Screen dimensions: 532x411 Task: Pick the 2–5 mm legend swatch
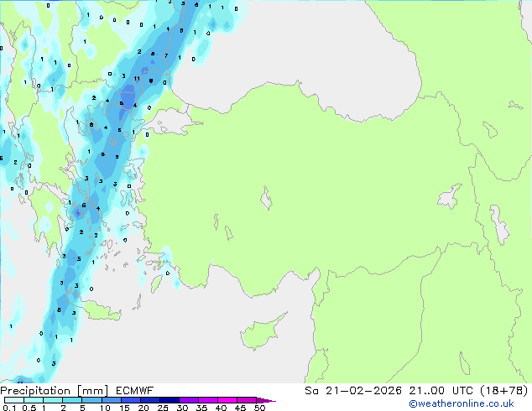(x=72, y=400)
